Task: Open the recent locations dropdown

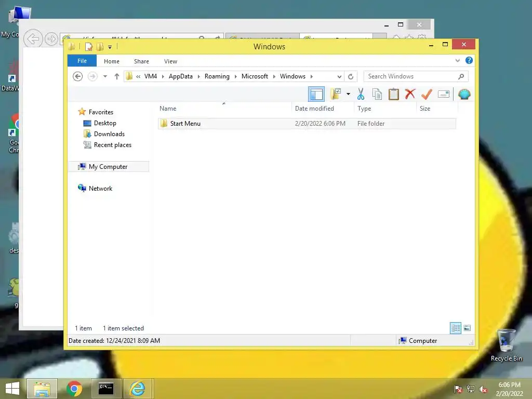Action: [x=105, y=76]
